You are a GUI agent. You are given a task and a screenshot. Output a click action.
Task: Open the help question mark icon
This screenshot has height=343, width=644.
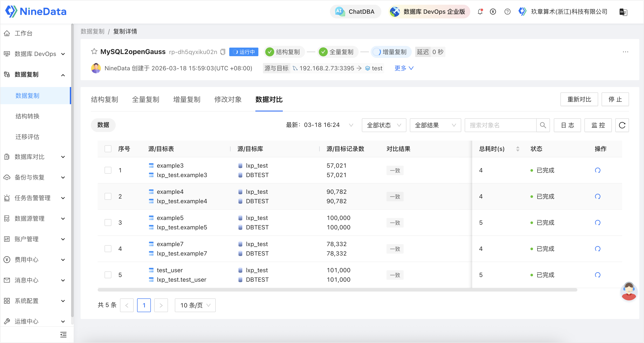[x=507, y=12]
